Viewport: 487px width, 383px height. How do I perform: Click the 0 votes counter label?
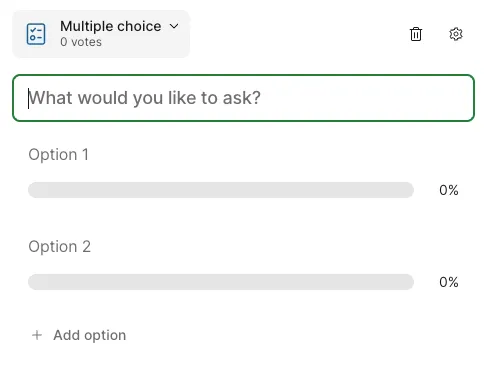[x=81, y=42]
